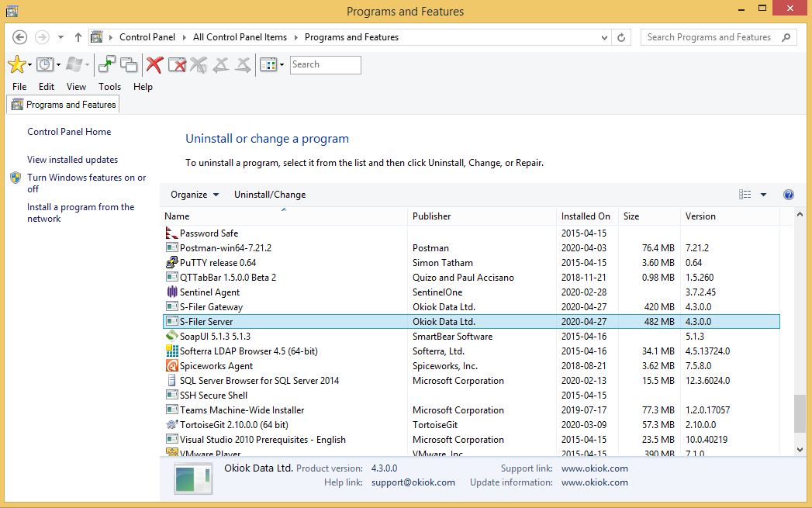The height and width of the screenshot is (508, 812).
Task: Open the Help menu
Action: [x=143, y=87]
